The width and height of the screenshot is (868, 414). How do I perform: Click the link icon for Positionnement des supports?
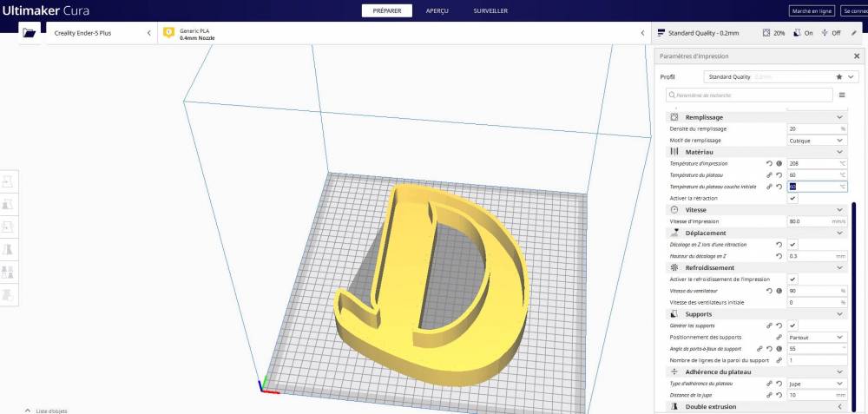pyautogui.click(x=779, y=337)
